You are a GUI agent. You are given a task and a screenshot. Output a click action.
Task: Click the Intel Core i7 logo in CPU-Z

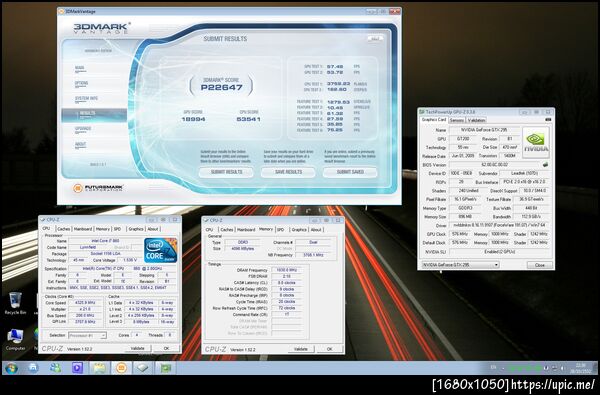click(x=161, y=250)
